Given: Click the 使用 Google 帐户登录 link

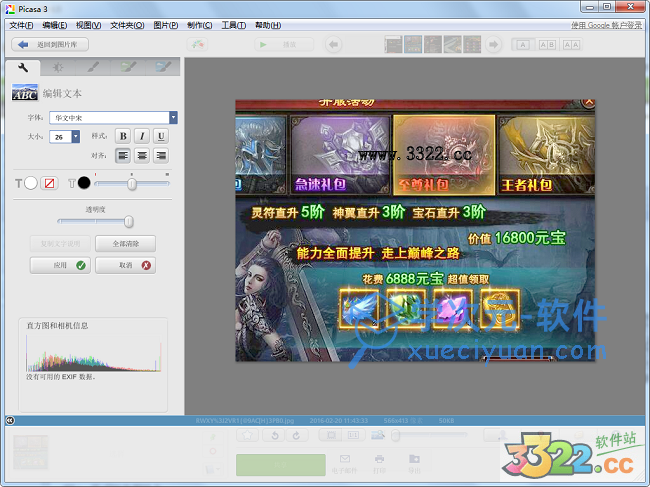Looking at the screenshot, I should pyautogui.click(x=606, y=25).
